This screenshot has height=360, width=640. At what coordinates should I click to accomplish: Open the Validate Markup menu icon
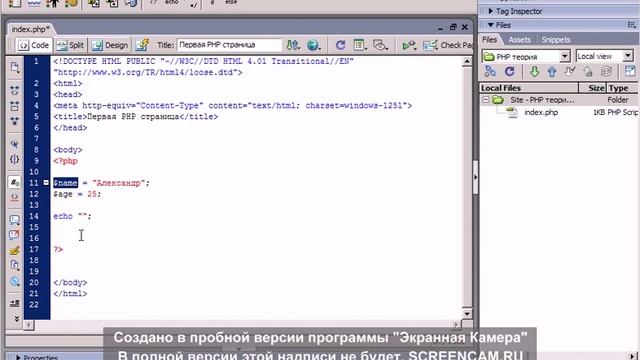click(x=409, y=45)
